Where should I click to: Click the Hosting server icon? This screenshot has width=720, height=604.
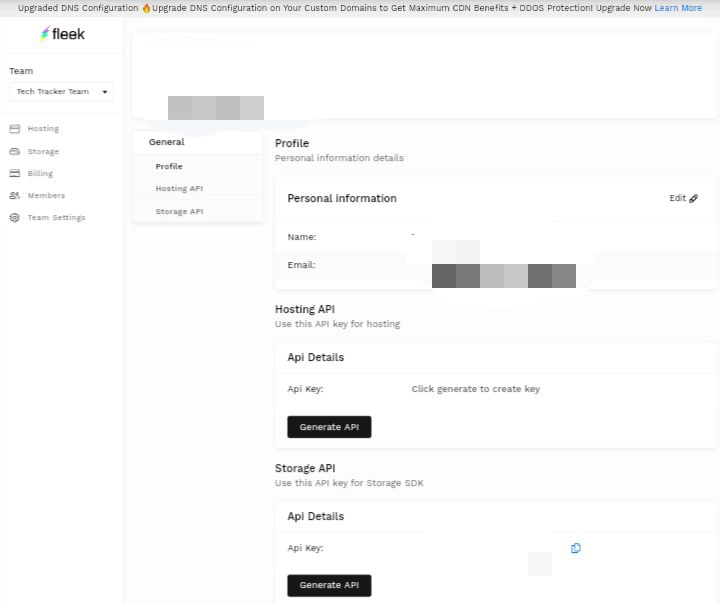(x=15, y=129)
